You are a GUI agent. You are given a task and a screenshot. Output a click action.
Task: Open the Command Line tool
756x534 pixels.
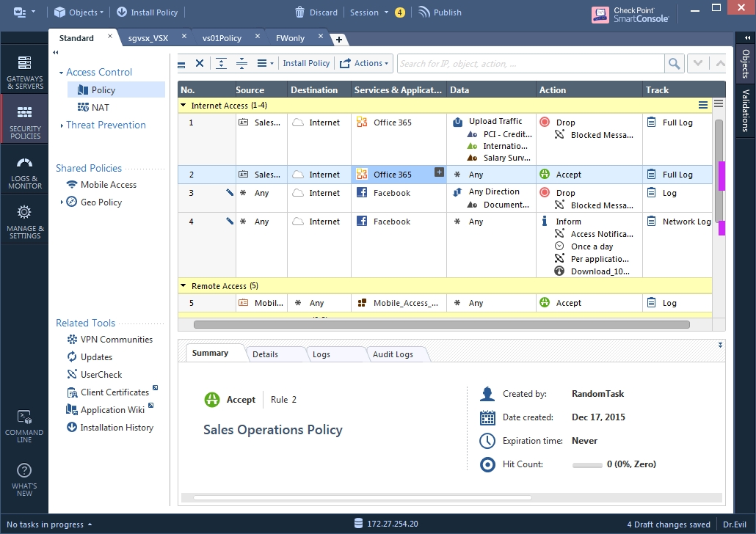coord(24,425)
